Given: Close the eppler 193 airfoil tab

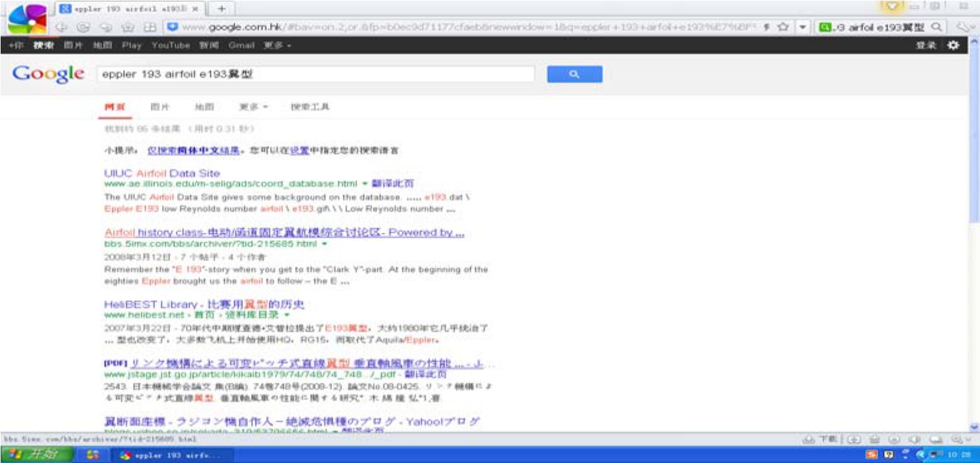Looking at the screenshot, I should click(194, 9).
